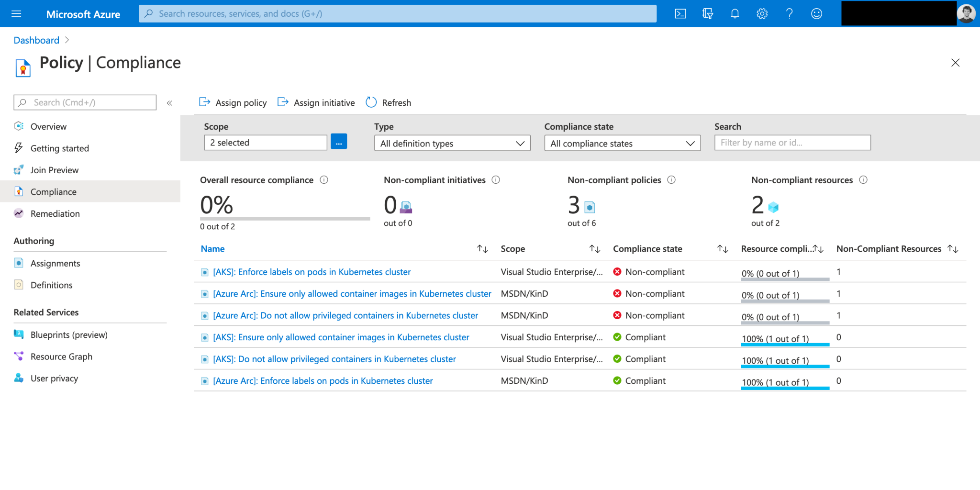Open the notifications bell
This screenshot has height=490, width=980.
[735, 13]
